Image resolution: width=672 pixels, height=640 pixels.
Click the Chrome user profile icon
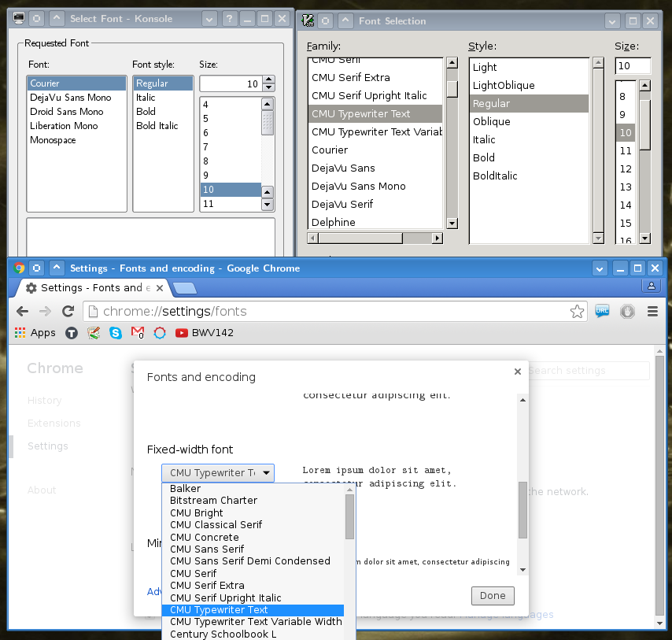pyautogui.click(x=651, y=286)
